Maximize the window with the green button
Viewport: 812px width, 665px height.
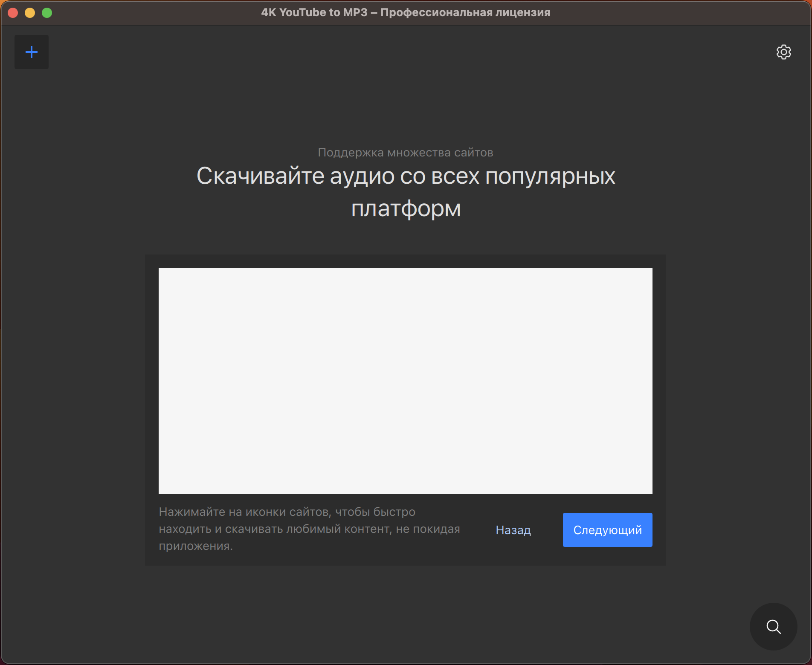[x=47, y=13]
